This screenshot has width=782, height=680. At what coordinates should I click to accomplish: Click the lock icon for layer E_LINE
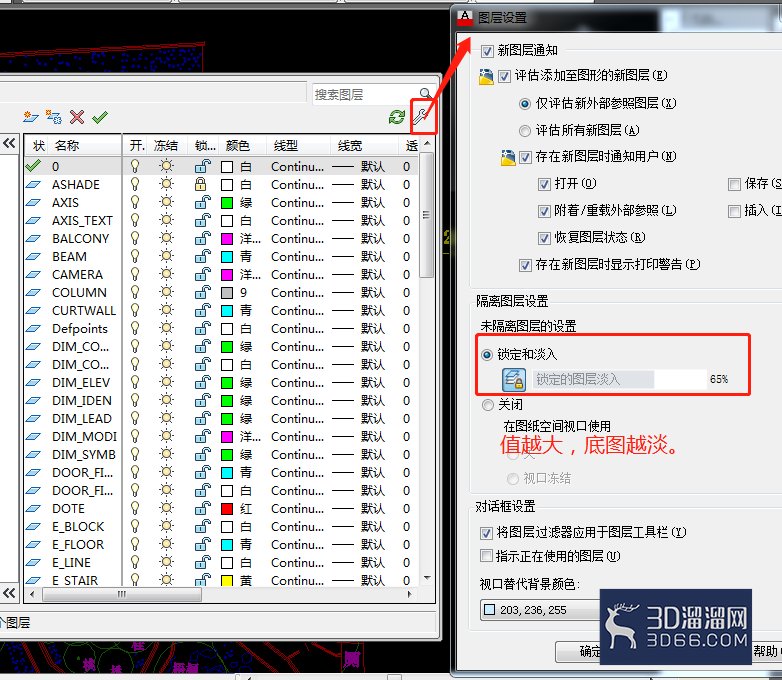coord(202,562)
